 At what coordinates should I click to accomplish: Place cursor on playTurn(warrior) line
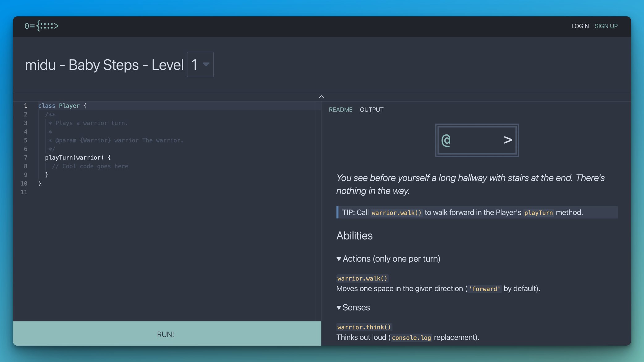pos(78,158)
